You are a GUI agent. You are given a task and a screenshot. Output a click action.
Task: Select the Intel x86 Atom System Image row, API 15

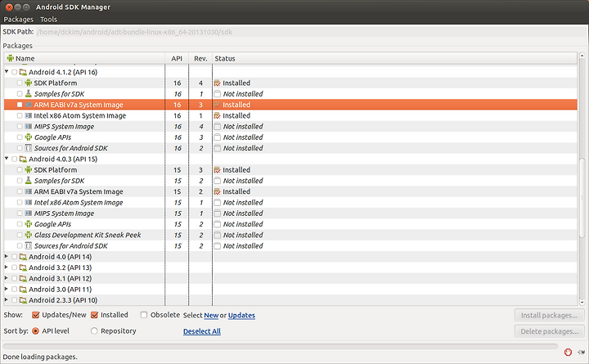(290, 203)
